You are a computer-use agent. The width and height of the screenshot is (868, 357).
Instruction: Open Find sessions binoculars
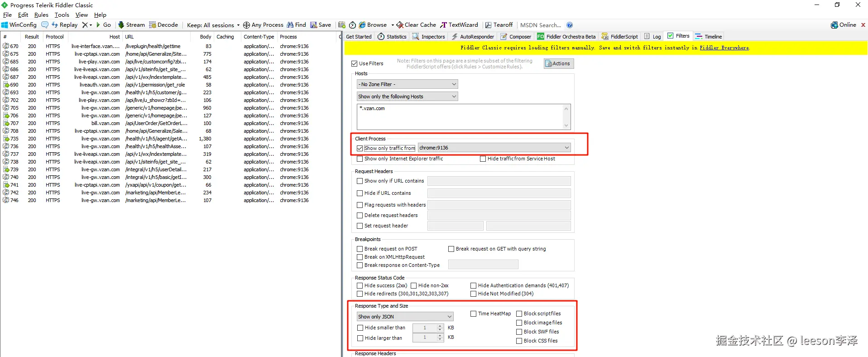[296, 25]
